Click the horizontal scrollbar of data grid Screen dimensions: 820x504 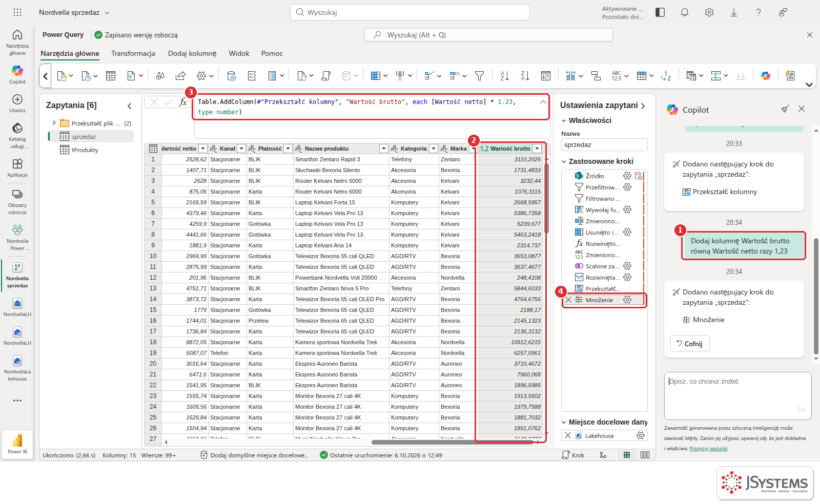point(454,442)
